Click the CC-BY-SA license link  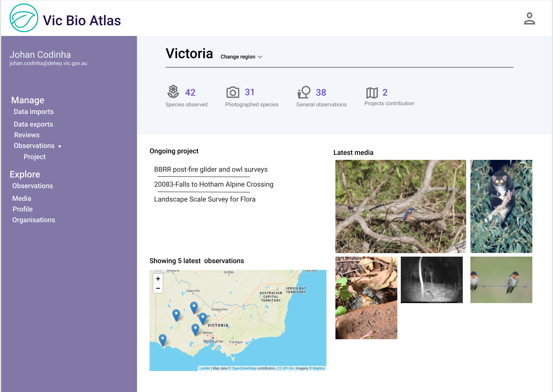(x=285, y=368)
